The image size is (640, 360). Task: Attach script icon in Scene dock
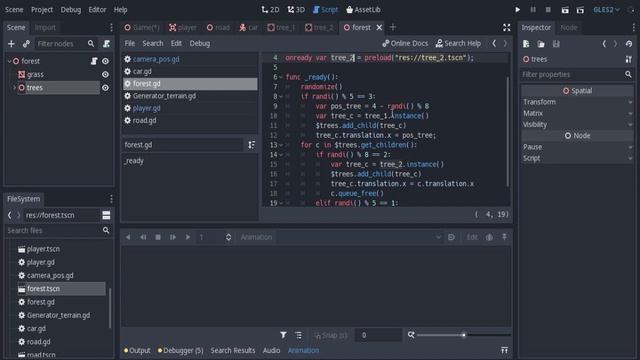point(106,44)
